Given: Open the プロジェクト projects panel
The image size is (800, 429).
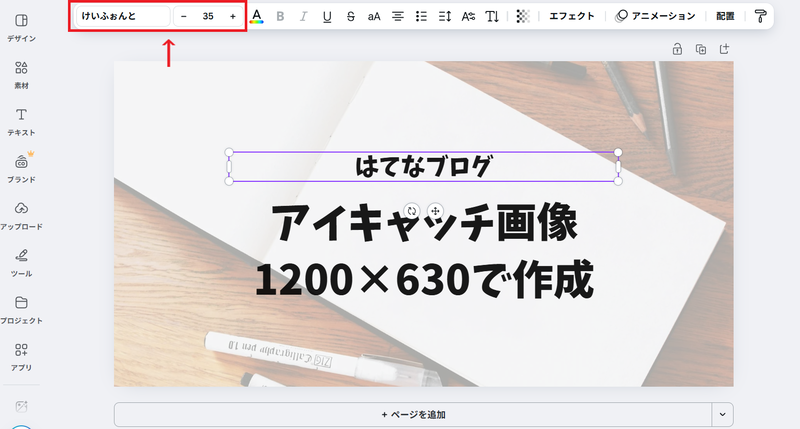Looking at the screenshot, I should coord(21,310).
